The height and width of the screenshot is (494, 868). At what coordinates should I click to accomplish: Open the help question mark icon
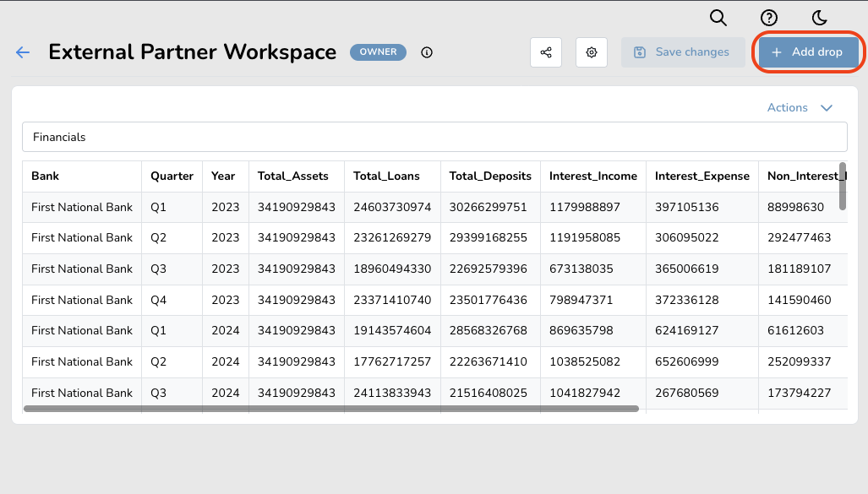pyautogui.click(x=768, y=18)
